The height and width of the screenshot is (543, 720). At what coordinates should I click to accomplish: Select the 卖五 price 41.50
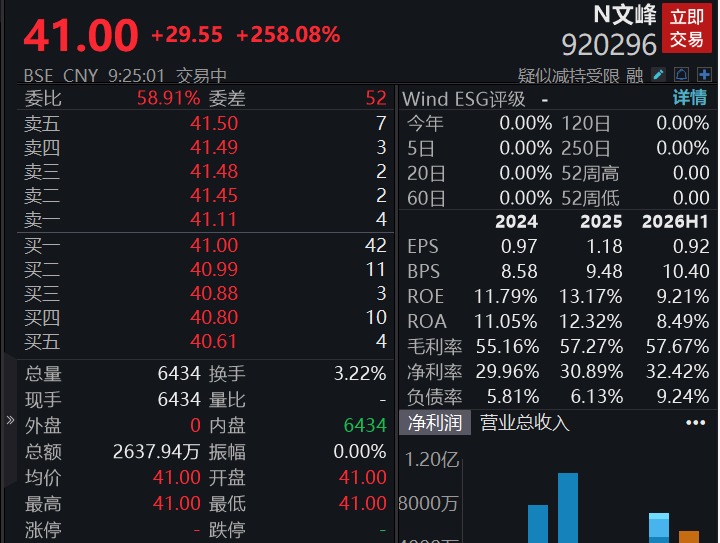(214, 123)
